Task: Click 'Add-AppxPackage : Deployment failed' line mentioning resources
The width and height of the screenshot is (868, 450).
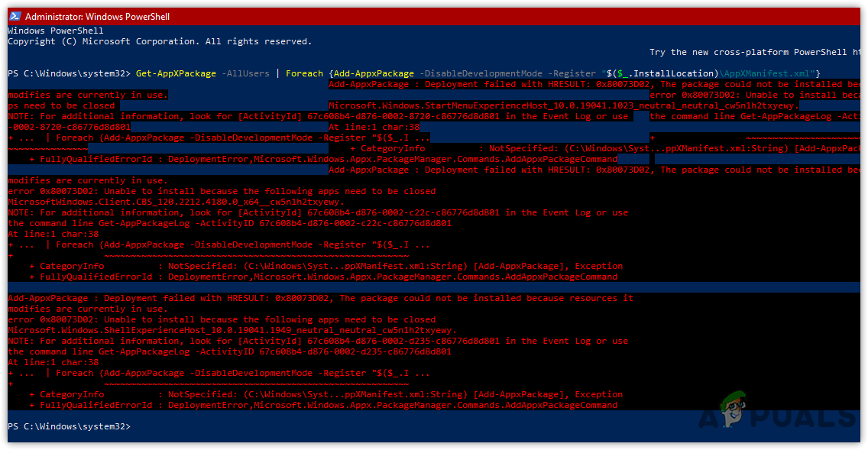Action: tap(320, 298)
